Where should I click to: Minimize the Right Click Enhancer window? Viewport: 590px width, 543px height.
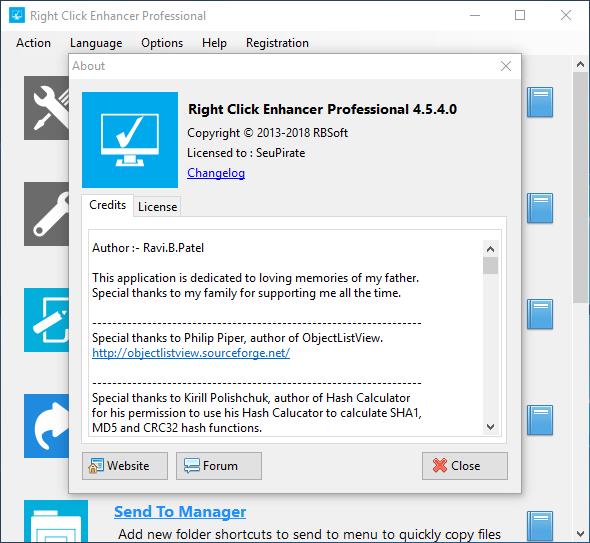[475, 15]
